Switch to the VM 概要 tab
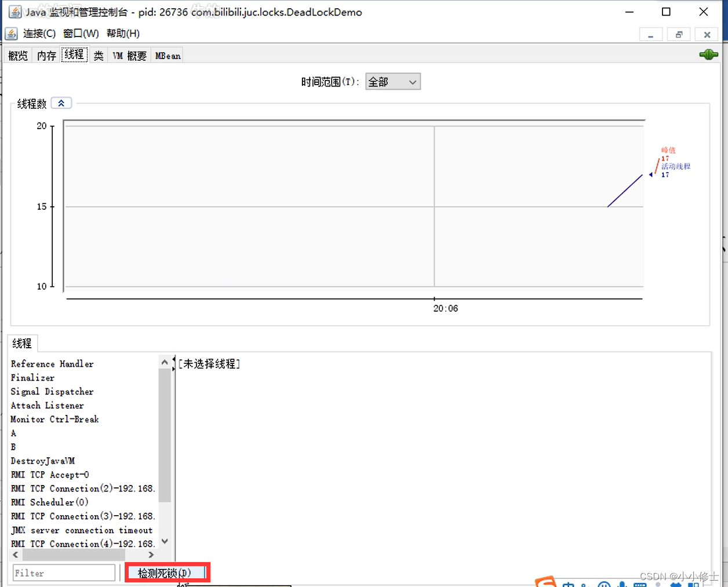 [x=129, y=56]
